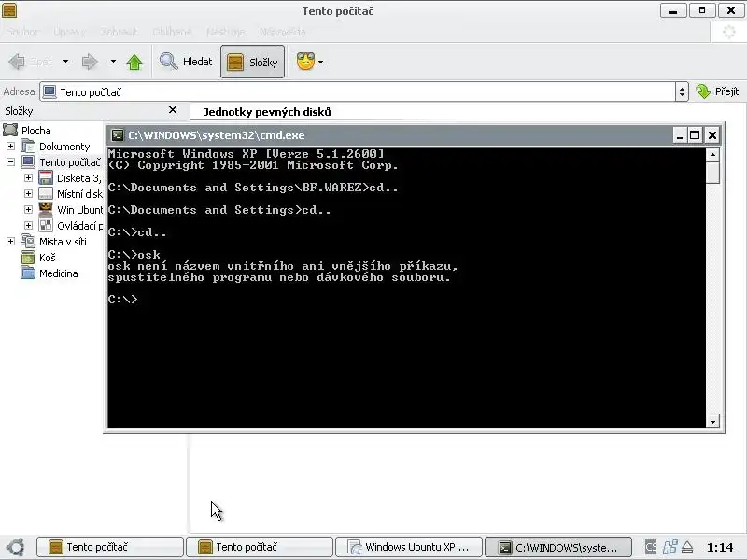Screen dimensions: 747x560
Task: Switch to second Tento počítač taskbar button
Action: tap(260, 547)
